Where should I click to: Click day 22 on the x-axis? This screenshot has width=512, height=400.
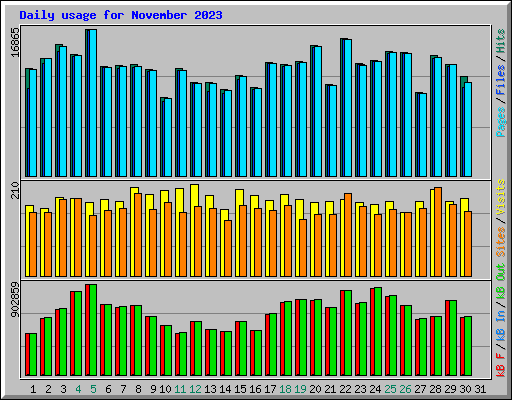pyautogui.click(x=345, y=389)
